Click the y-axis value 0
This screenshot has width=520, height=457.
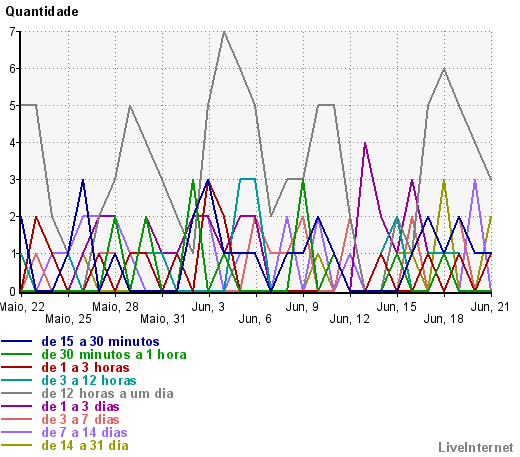point(12,292)
